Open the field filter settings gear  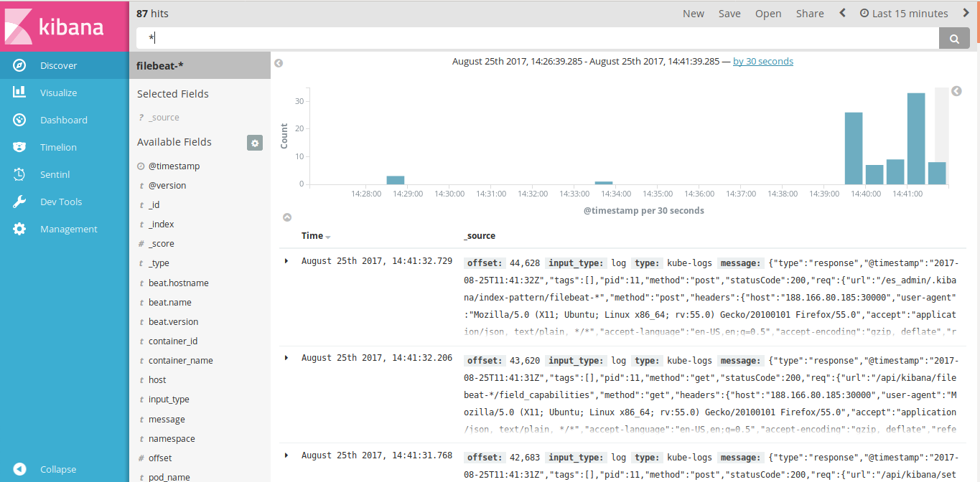[x=255, y=143]
